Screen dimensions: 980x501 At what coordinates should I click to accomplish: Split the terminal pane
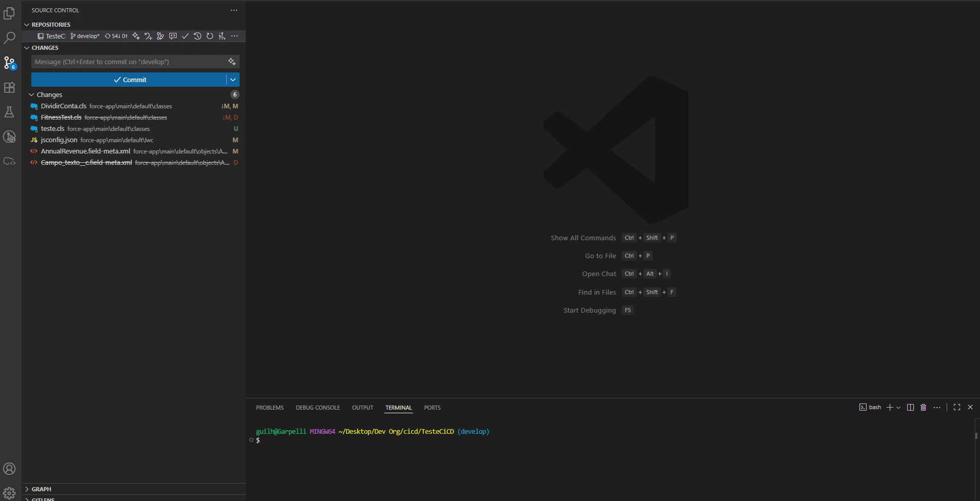[x=911, y=407]
